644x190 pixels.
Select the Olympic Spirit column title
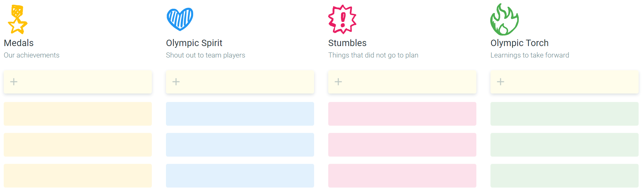(x=194, y=43)
